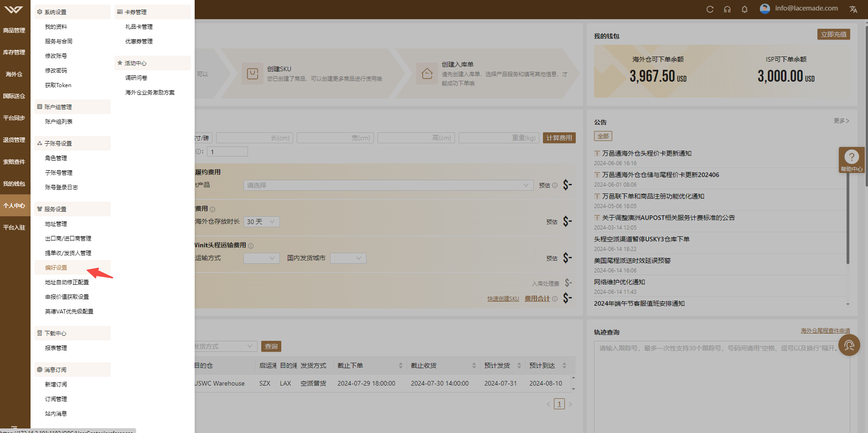The image size is (868, 433).
Task: Open 库存管理 in left sidebar
Action: [14, 52]
